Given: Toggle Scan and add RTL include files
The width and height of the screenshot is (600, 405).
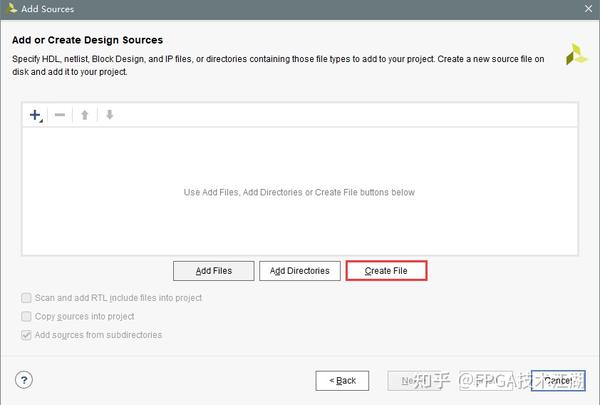Looking at the screenshot, I should [x=26, y=298].
